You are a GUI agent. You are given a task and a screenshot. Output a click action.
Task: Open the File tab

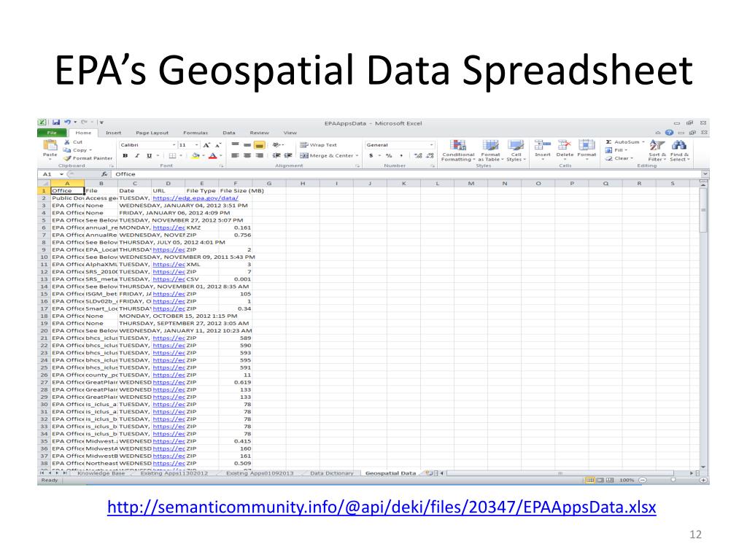(52, 133)
